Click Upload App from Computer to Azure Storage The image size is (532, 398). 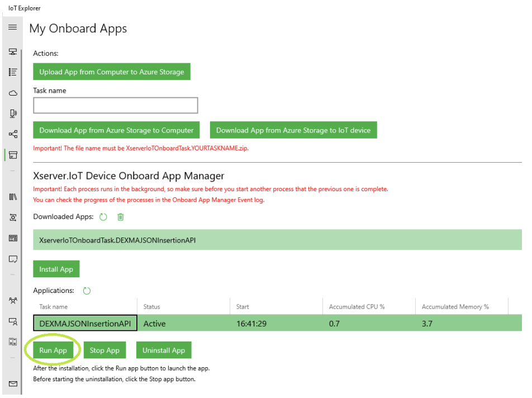(x=112, y=72)
